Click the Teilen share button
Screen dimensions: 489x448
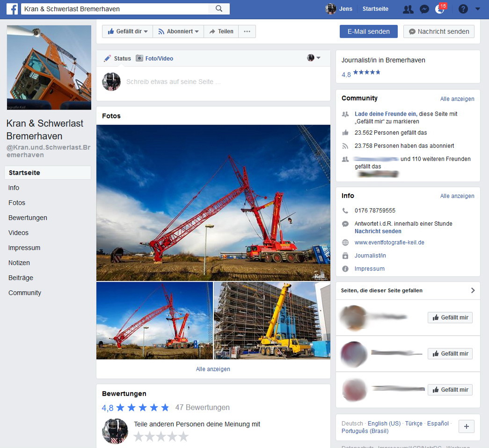[x=221, y=31]
